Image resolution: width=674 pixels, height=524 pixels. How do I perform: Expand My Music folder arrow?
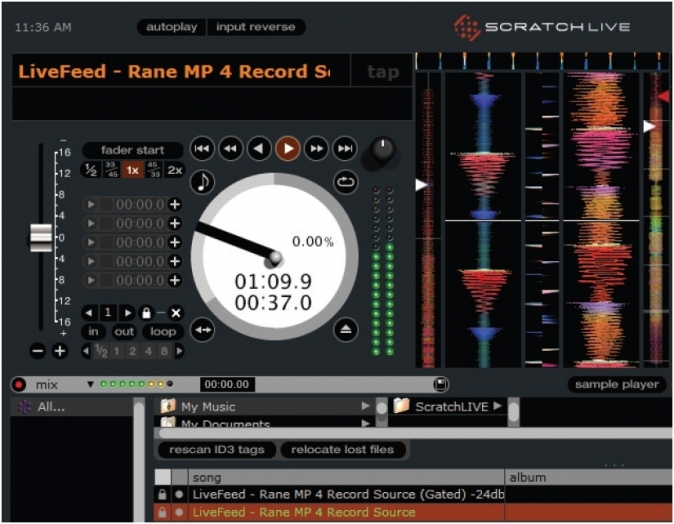tap(365, 406)
